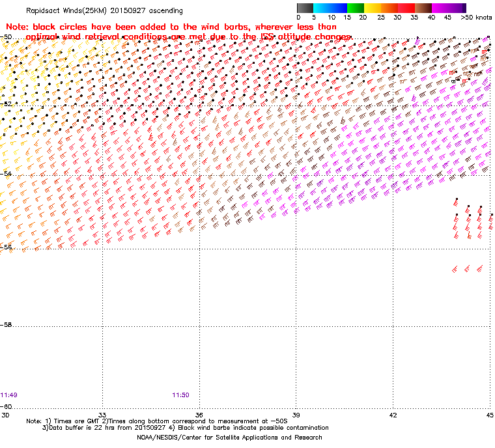Click the 45 longitude axis label
The width and height of the screenshot is (495, 448).
490,415
